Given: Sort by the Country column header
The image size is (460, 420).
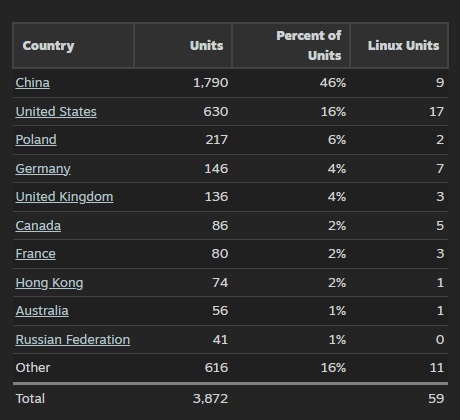Looking at the screenshot, I should pyautogui.click(x=48, y=46).
